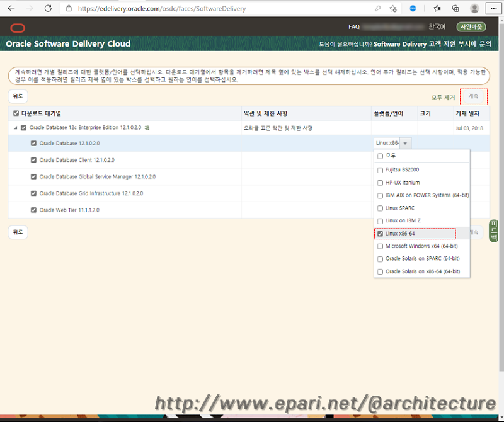This screenshot has width=504, height=422.
Task: Open the Favorites list icon
Action: coord(437,9)
